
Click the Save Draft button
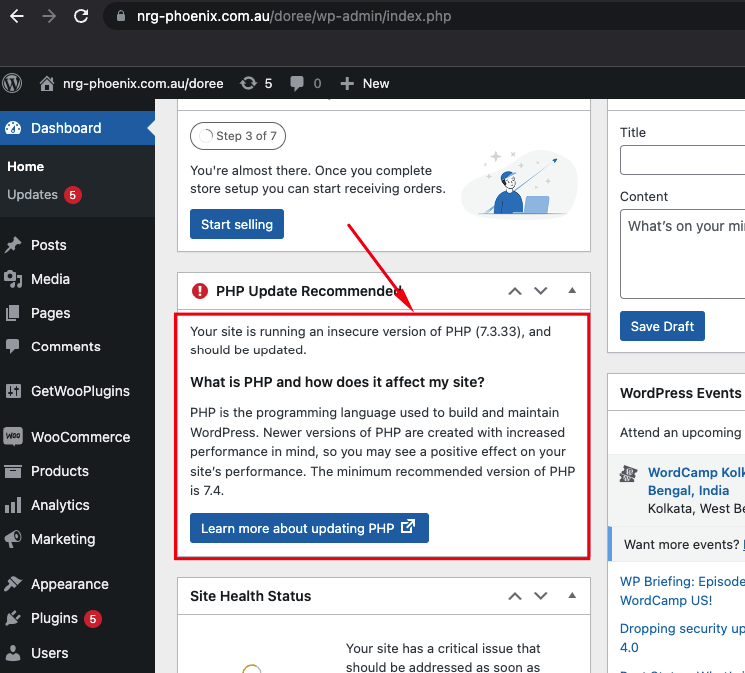tap(662, 326)
